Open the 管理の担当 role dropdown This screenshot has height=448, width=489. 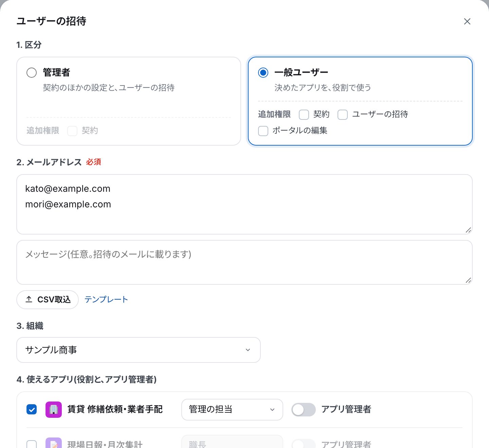tap(232, 410)
